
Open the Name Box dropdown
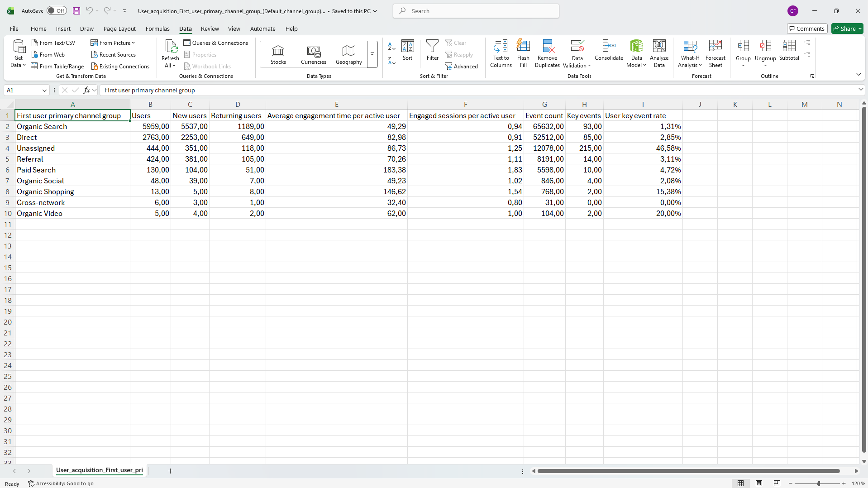[x=44, y=90]
